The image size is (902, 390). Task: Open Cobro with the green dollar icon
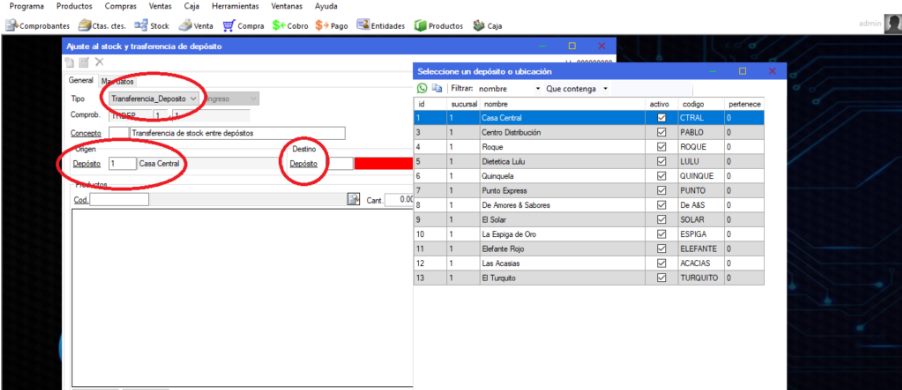pos(291,26)
